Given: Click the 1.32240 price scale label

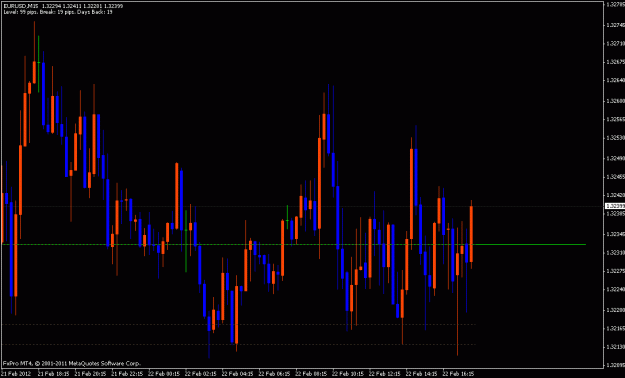Looking at the screenshot, I should pyautogui.click(x=615, y=290).
